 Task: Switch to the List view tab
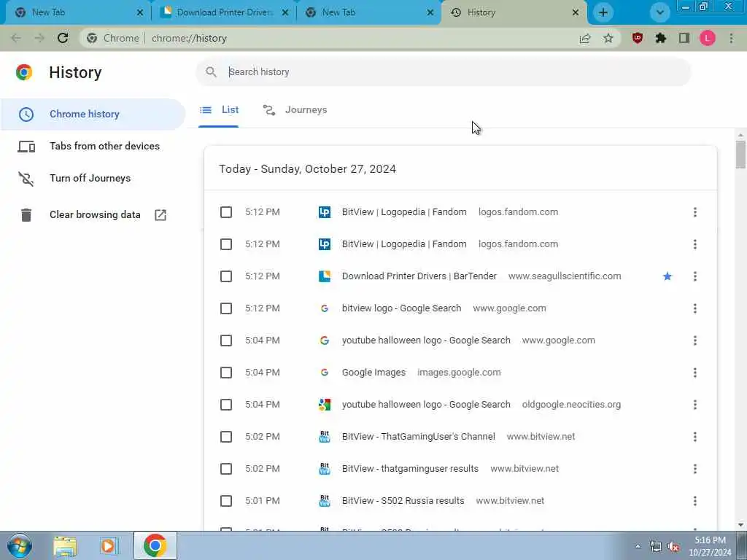pyautogui.click(x=219, y=110)
